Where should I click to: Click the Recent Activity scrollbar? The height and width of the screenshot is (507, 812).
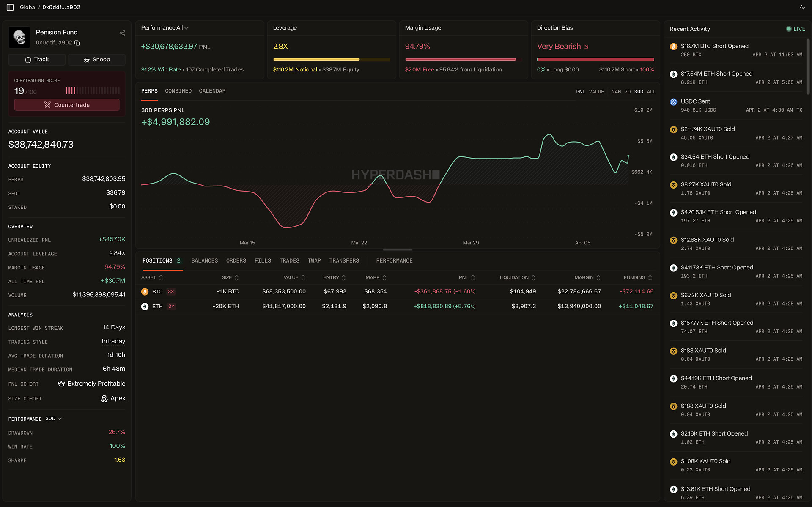808,66
